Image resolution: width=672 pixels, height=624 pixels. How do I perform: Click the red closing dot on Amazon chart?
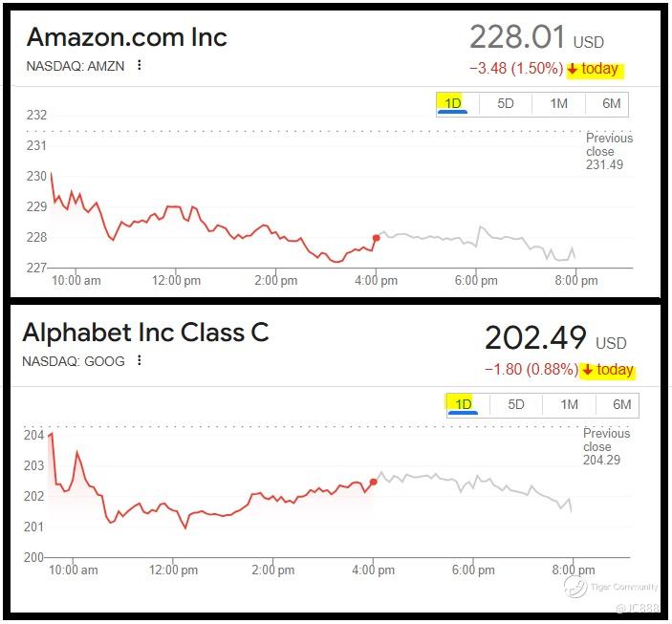pos(376,238)
